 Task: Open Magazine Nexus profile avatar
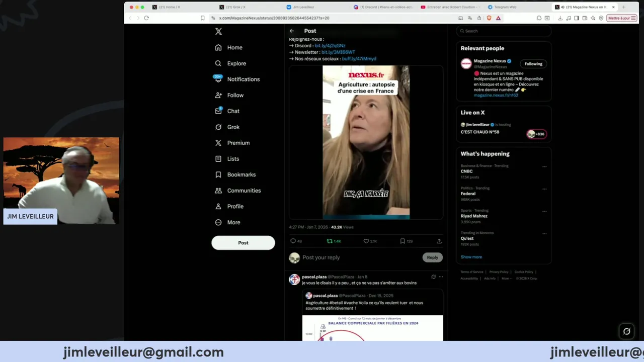[466, 64]
